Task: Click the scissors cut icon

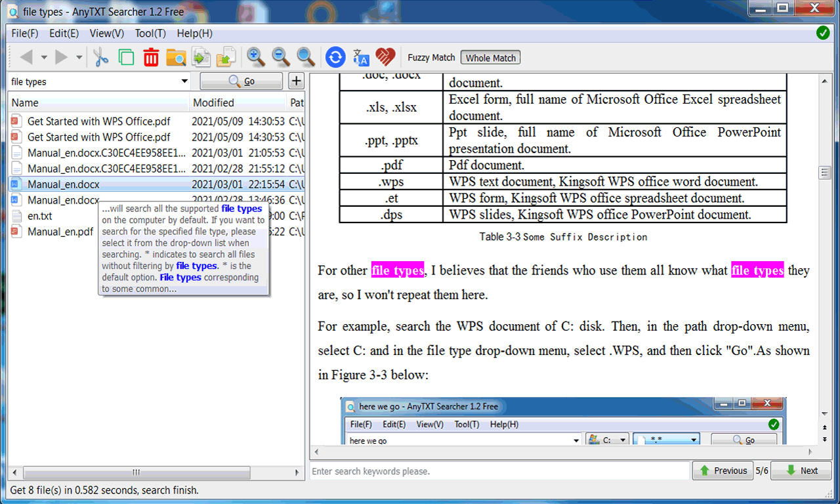Action: (100, 58)
